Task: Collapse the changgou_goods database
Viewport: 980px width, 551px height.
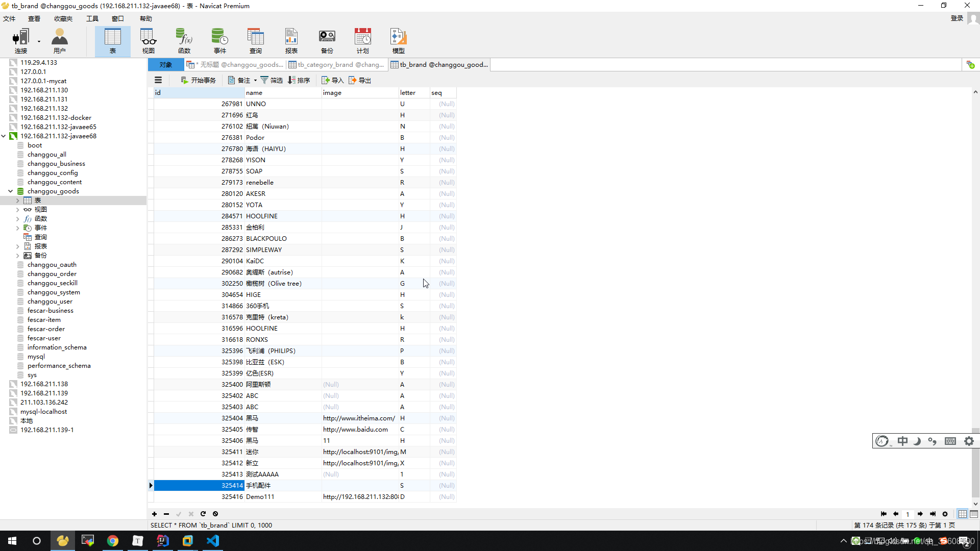Action: point(11,191)
